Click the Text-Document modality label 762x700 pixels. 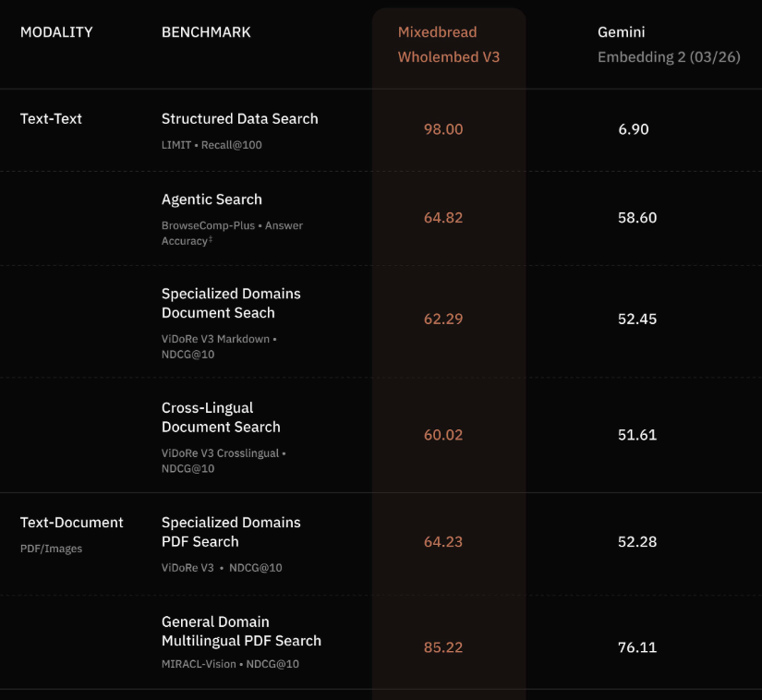tap(71, 523)
